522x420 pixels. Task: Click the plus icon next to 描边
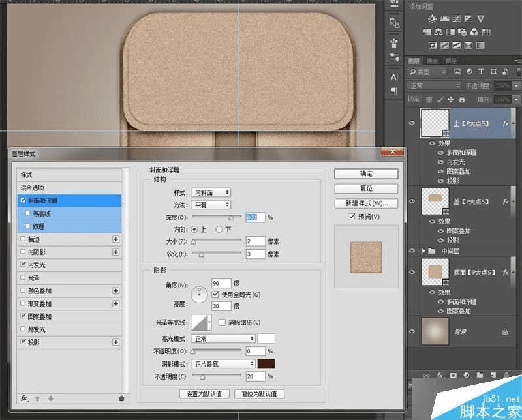(x=116, y=239)
